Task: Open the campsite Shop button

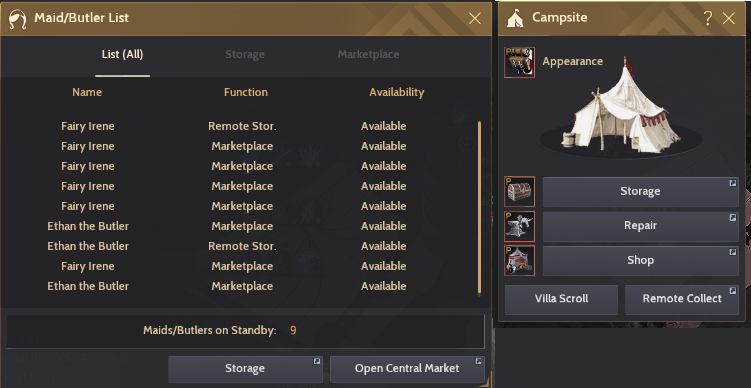Action: pyautogui.click(x=640, y=261)
